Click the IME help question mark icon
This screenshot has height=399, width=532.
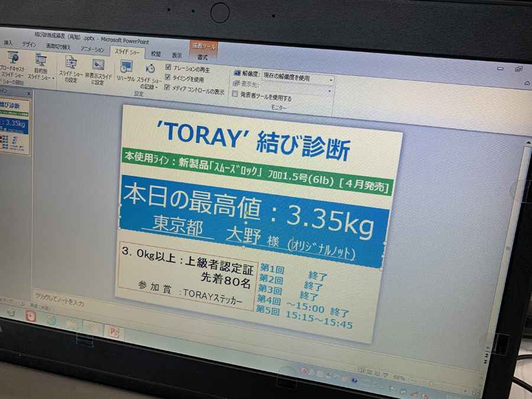[354, 380]
